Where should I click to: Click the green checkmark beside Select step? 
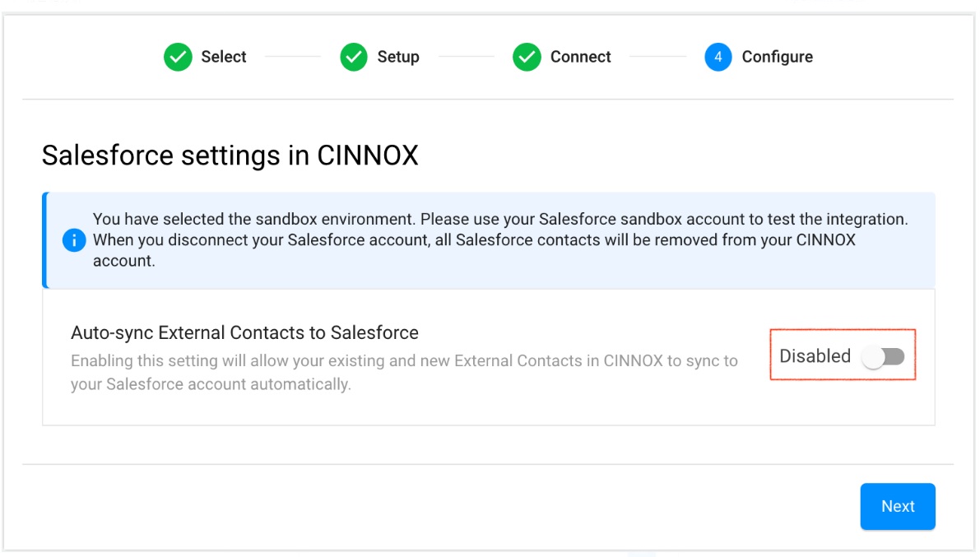[178, 57]
